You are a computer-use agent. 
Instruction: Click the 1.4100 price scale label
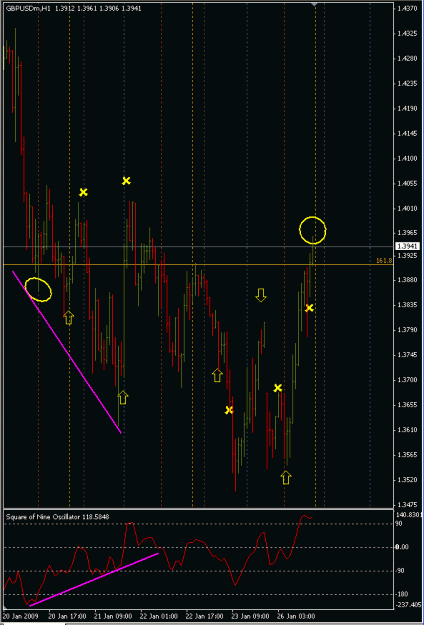(406, 158)
